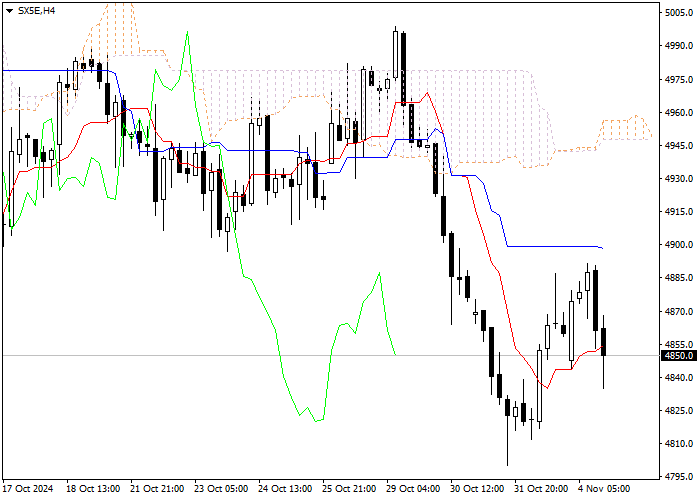Click the SX5E,H4 chart title
The width and height of the screenshot is (700, 500).
(36, 11)
